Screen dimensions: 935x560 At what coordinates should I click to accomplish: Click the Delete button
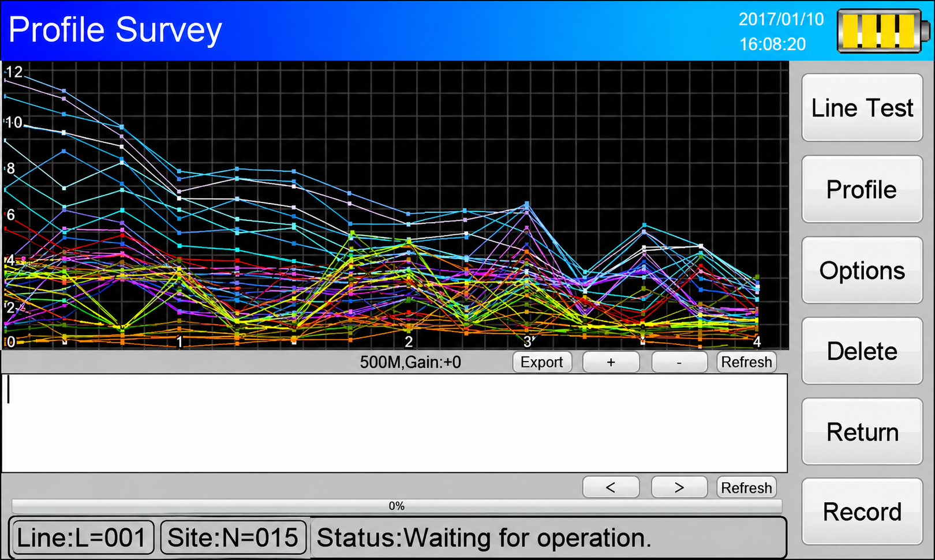coord(862,351)
